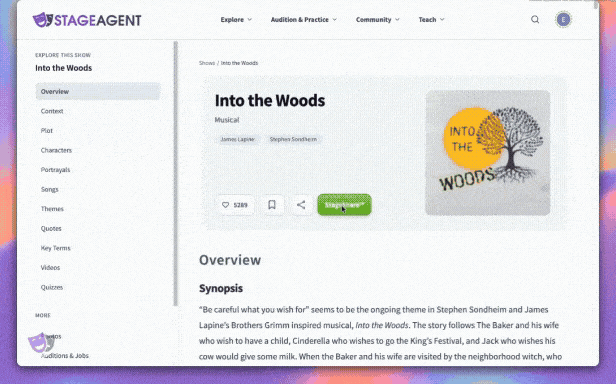Click the Into the Woods breadcrumb

pyautogui.click(x=239, y=63)
